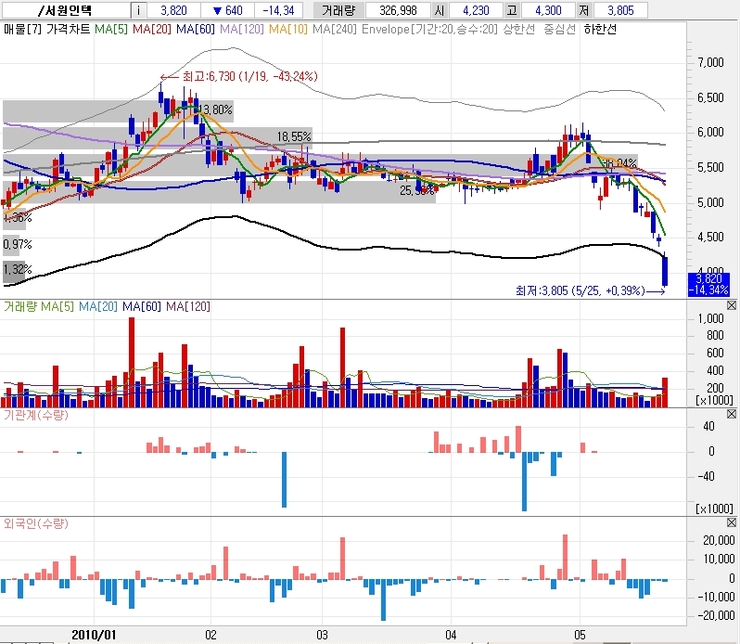Screen dimensions: 740x644
Task: Click the gray MA[240] legend label
Action: (x=334, y=29)
